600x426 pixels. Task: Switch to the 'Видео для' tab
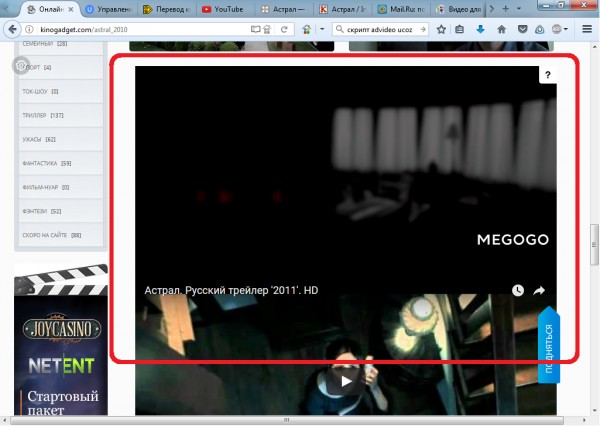pos(459,10)
